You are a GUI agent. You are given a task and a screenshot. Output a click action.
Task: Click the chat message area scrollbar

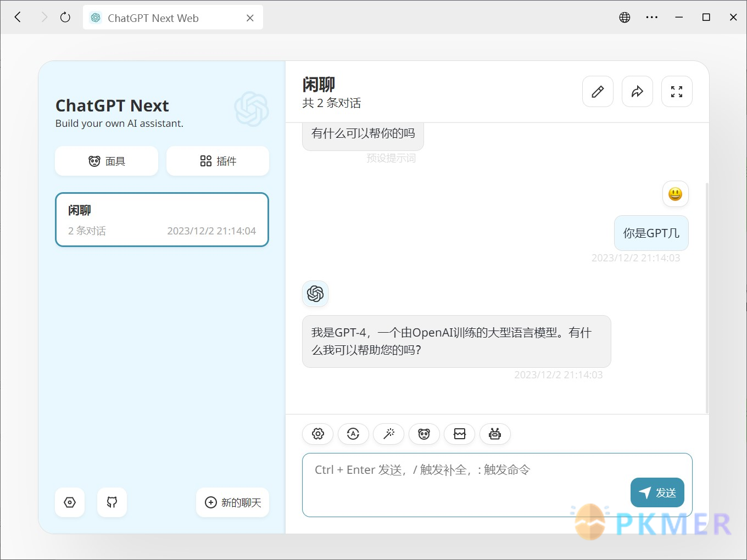[707, 298]
